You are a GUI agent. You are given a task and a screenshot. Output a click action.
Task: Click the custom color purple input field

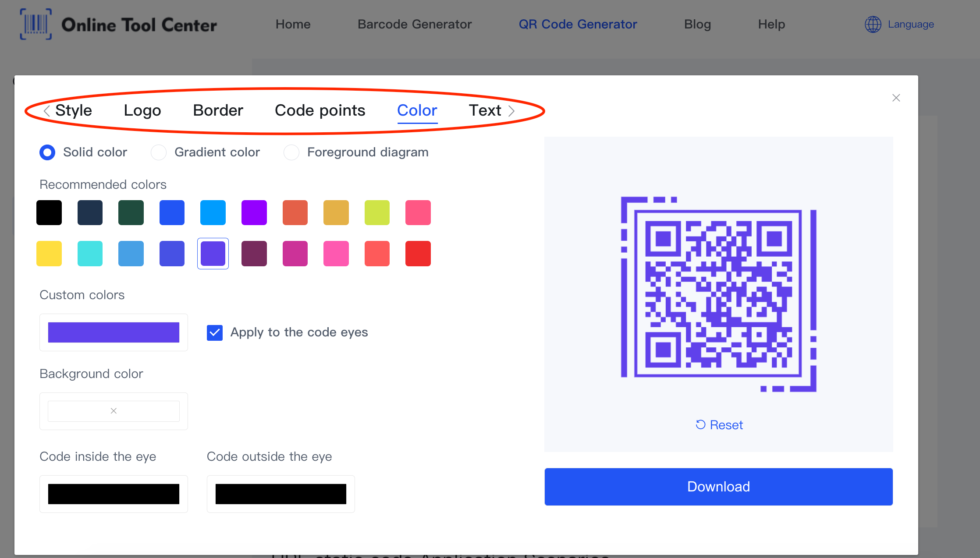[x=113, y=332]
